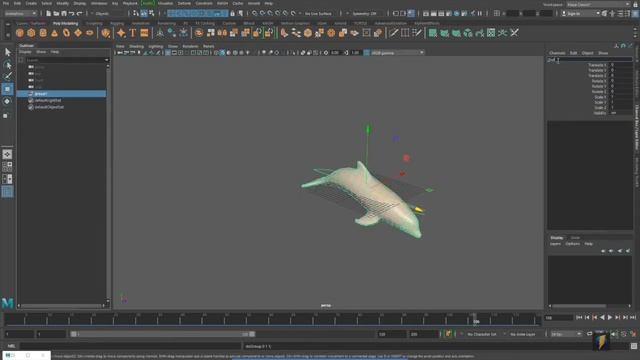Open the viewport Shading menu

click(x=136, y=46)
